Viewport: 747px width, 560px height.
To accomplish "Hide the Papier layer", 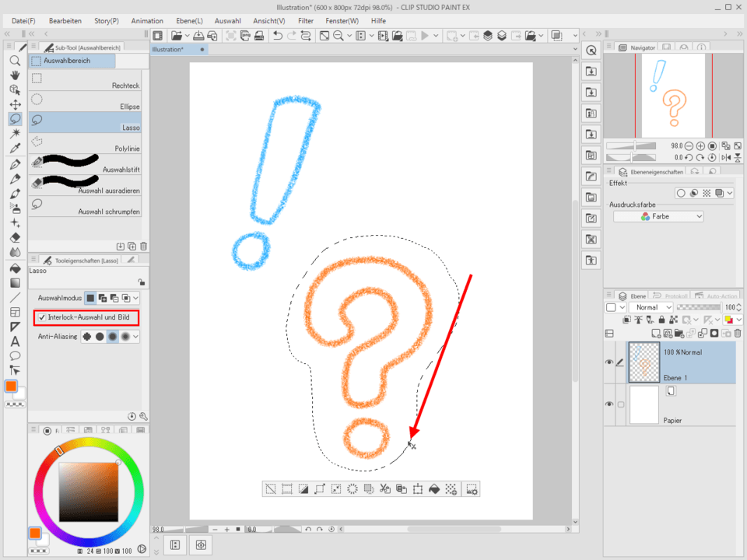I will [609, 404].
